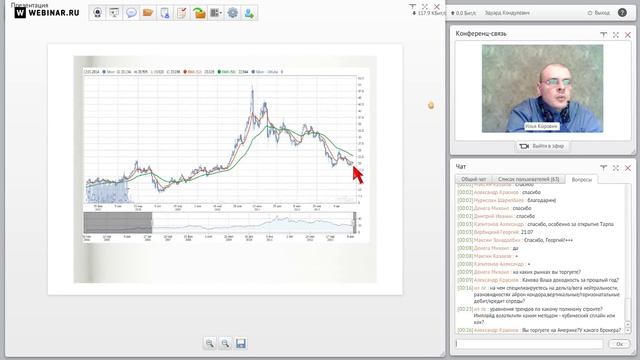This screenshot has height=360, width=640.
Task: Click the add user invite icon
Action: 249,13
